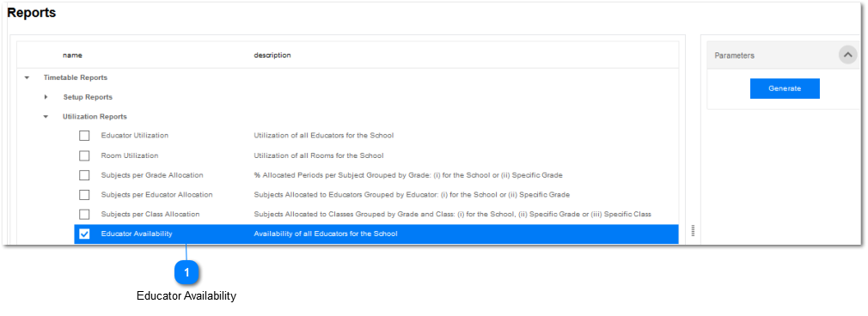Select the Timetable Reports label
Viewport: 868px width, 316px height.
click(x=76, y=78)
